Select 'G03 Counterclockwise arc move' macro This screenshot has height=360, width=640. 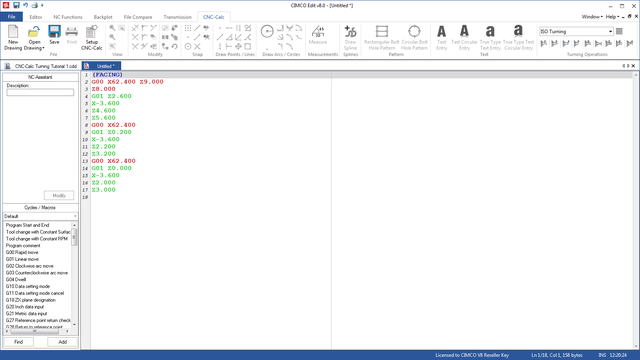(37, 273)
